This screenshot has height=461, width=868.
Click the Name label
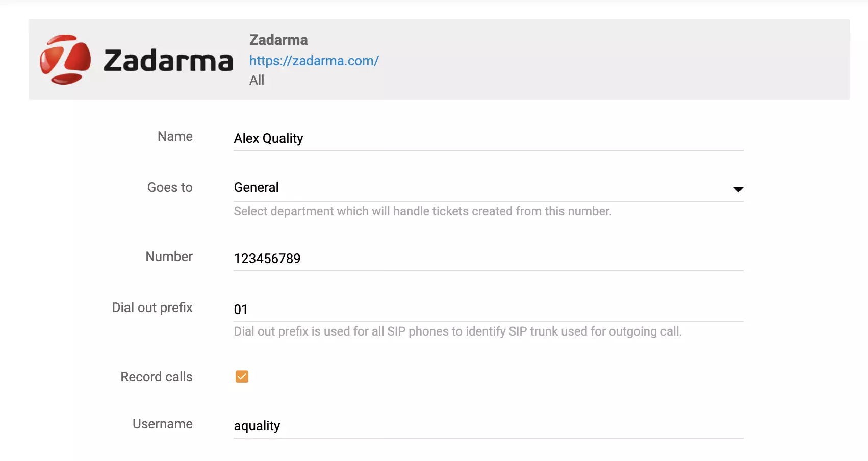tap(174, 136)
